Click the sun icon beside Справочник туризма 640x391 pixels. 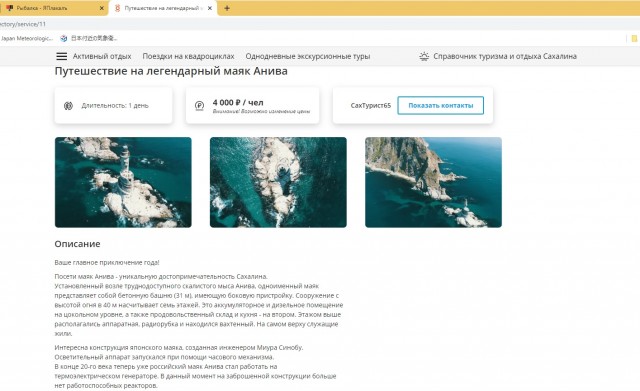[424, 56]
